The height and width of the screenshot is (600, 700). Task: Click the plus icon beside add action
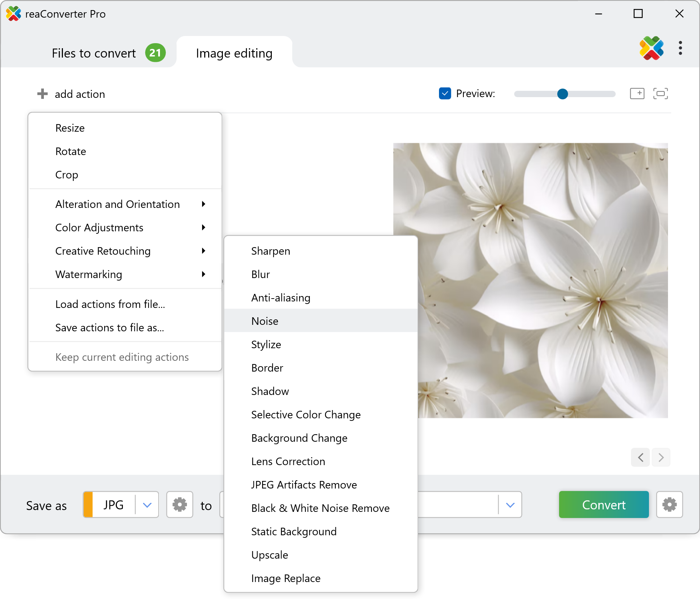(x=42, y=94)
